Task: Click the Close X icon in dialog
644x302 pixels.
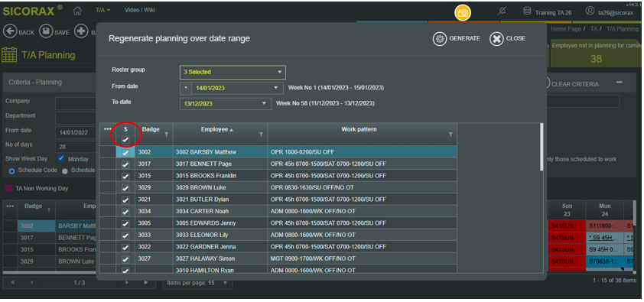Action: [496, 38]
